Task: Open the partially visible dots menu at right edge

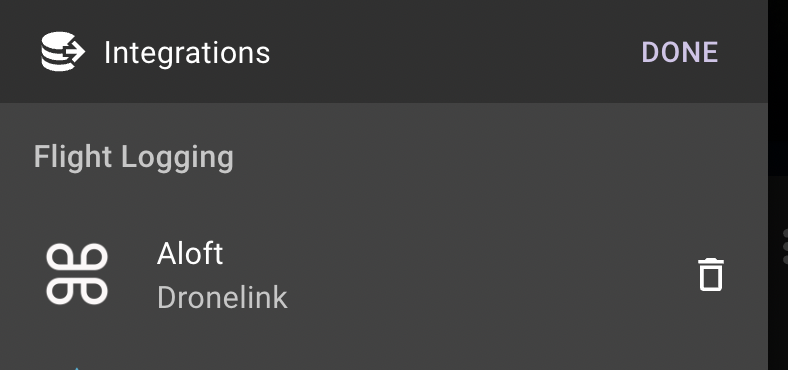Action: [x=784, y=246]
